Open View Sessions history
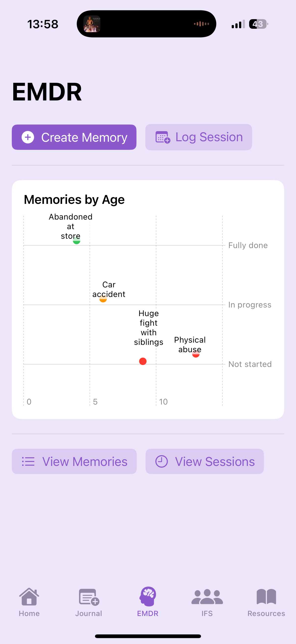Screen dimensions: 296x644 205,462
